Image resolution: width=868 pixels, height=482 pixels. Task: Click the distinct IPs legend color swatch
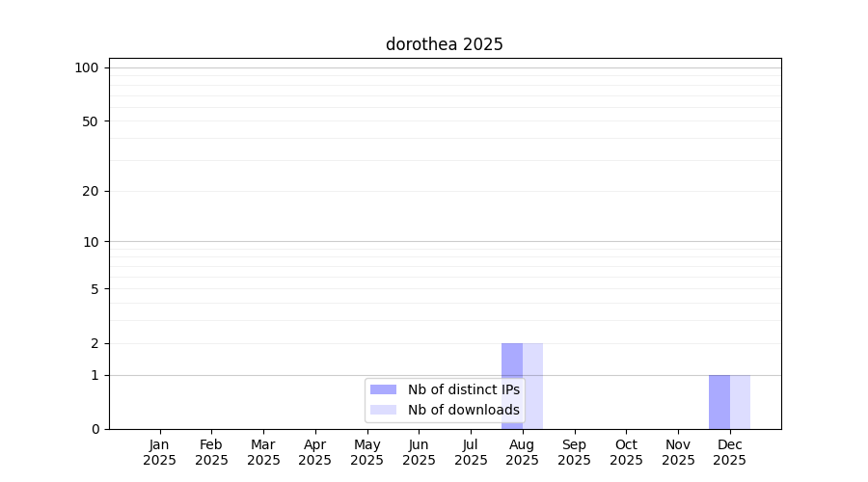coord(383,389)
